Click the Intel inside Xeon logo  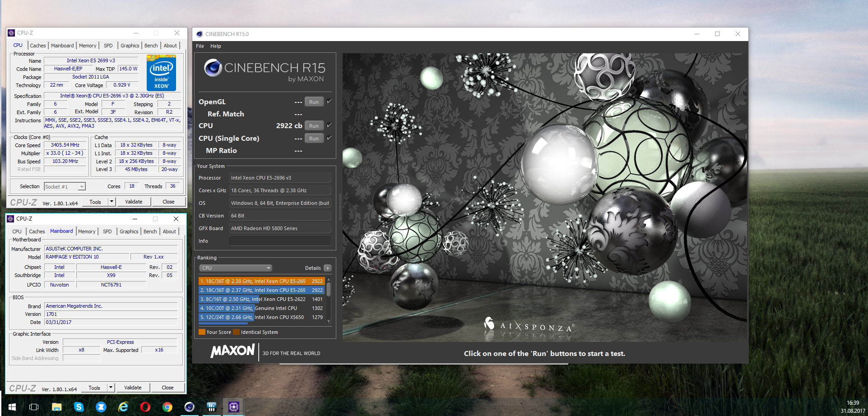(161, 73)
